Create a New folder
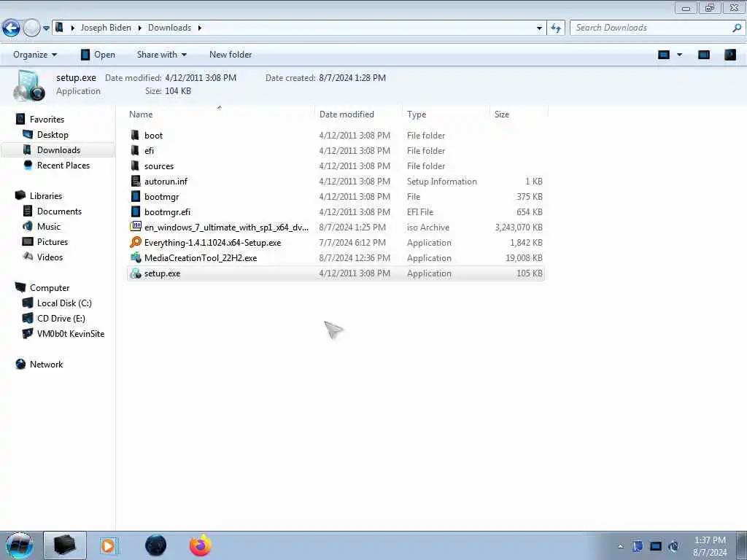This screenshot has height=560, width=747. click(231, 55)
